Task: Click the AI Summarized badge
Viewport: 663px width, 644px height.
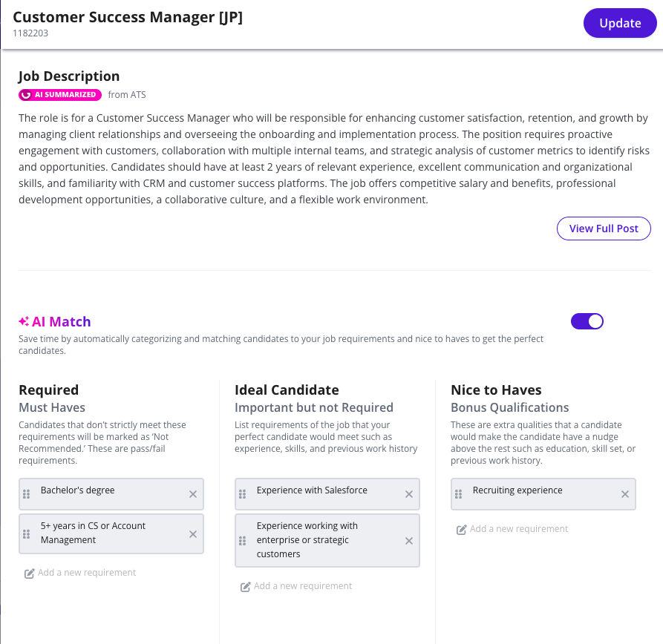Action: coord(60,95)
